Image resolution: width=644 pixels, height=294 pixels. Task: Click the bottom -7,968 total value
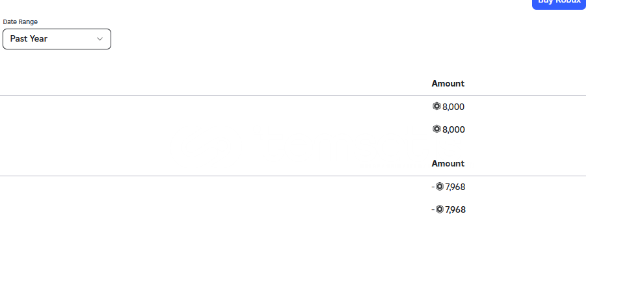[x=455, y=210]
